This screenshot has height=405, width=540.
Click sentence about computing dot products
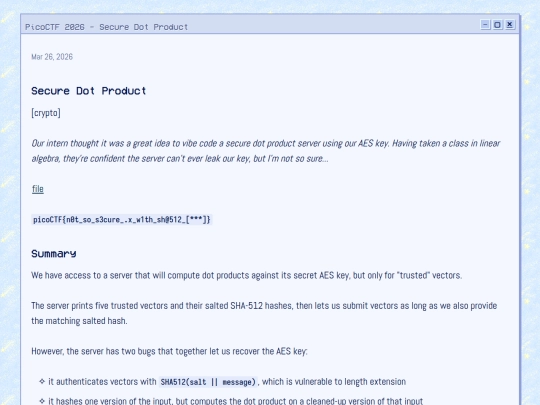coord(247,276)
